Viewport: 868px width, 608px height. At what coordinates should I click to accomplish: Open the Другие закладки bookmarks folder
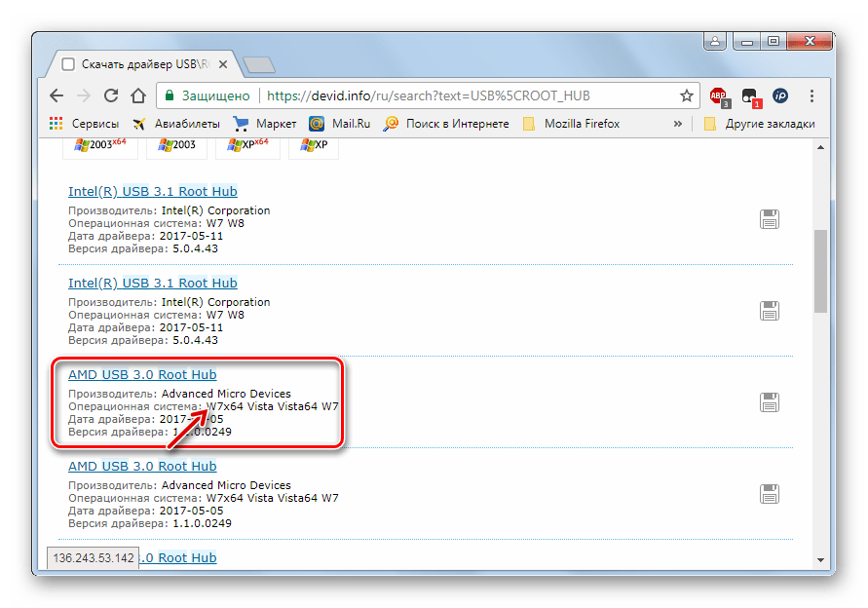point(759,124)
